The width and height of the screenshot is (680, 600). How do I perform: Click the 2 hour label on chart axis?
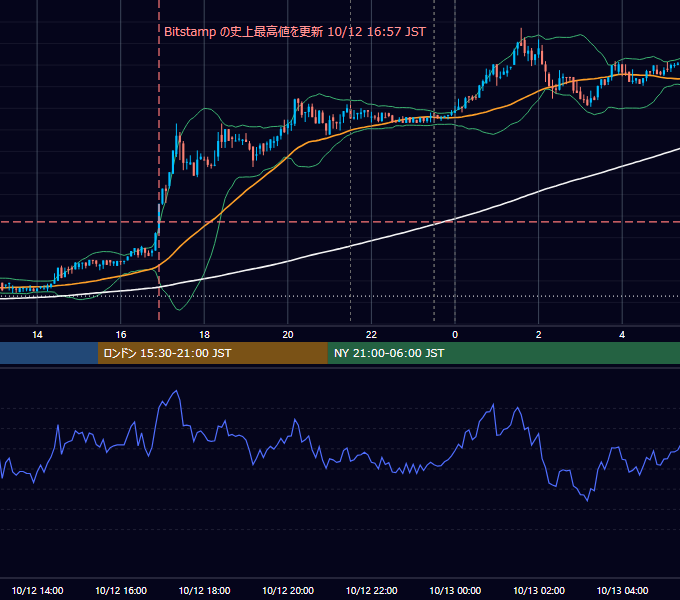(x=539, y=335)
